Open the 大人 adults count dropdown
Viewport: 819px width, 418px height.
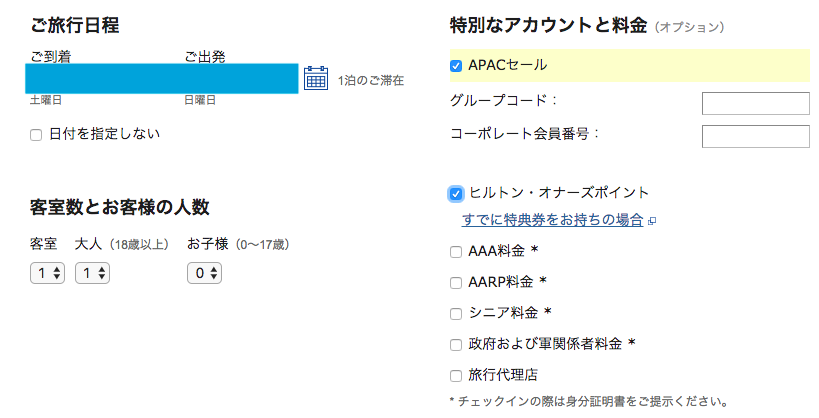pos(92,273)
